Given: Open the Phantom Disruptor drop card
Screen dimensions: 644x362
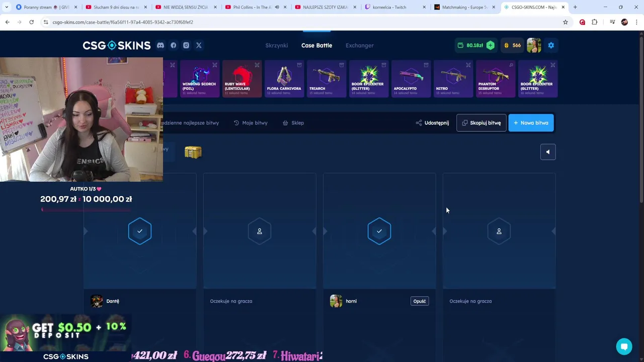Looking at the screenshot, I should point(496,79).
